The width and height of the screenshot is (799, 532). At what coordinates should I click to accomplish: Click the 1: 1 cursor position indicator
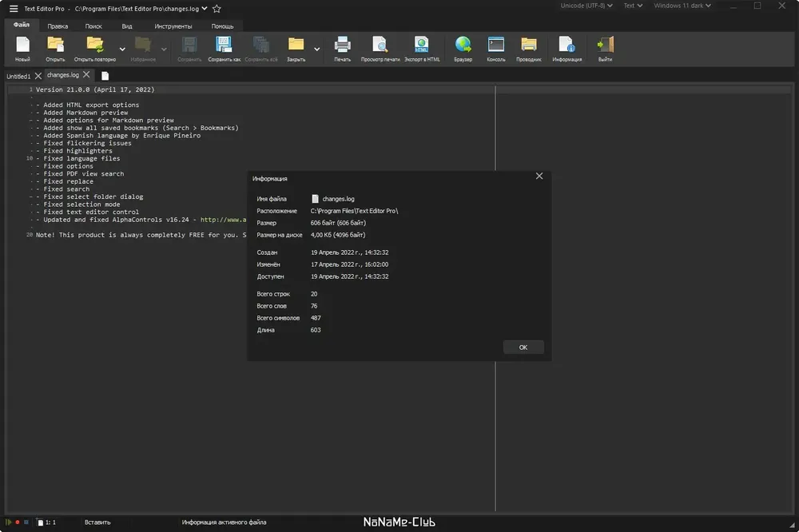[x=50, y=522]
